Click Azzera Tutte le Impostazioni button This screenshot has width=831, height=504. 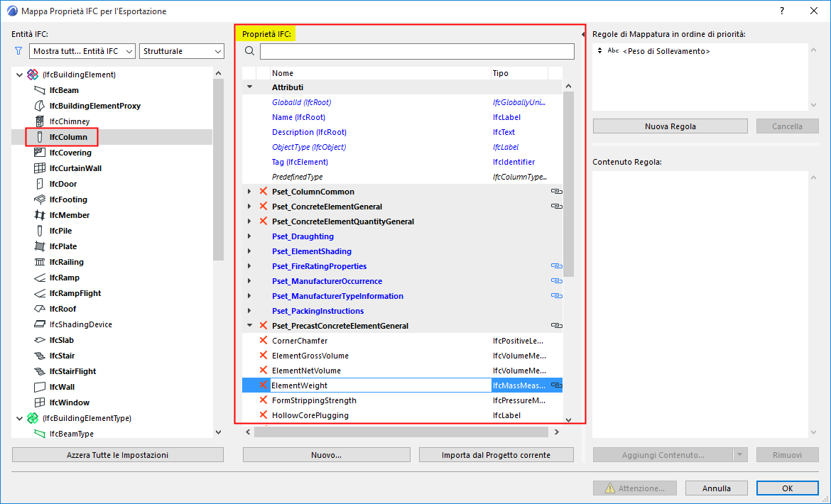118,455
